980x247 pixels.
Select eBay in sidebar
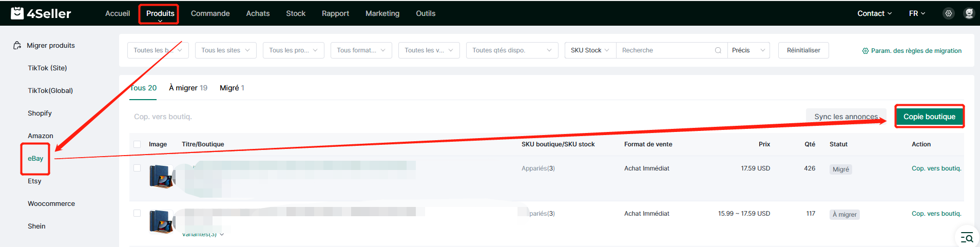pyautogui.click(x=35, y=158)
